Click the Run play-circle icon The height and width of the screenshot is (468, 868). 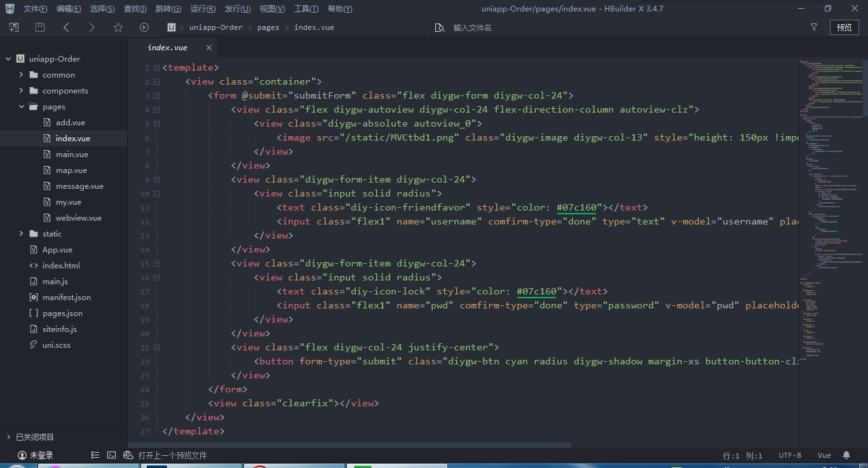pyautogui.click(x=144, y=27)
